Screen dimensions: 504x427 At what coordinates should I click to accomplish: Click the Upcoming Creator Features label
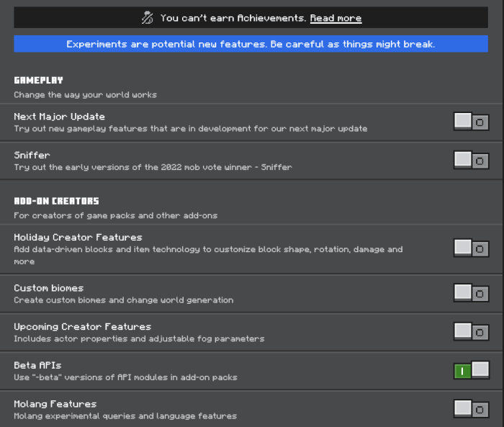point(82,326)
